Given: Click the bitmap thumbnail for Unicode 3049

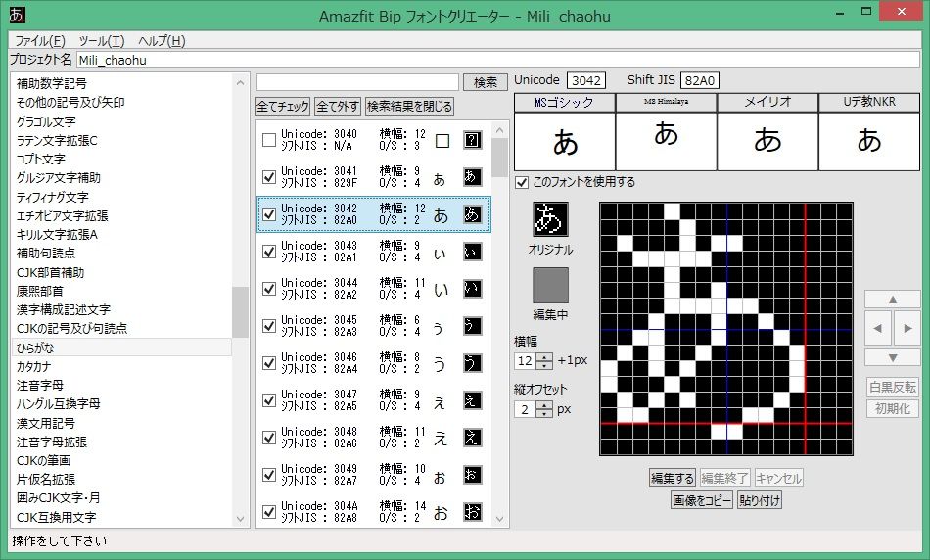Looking at the screenshot, I should pos(472,475).
